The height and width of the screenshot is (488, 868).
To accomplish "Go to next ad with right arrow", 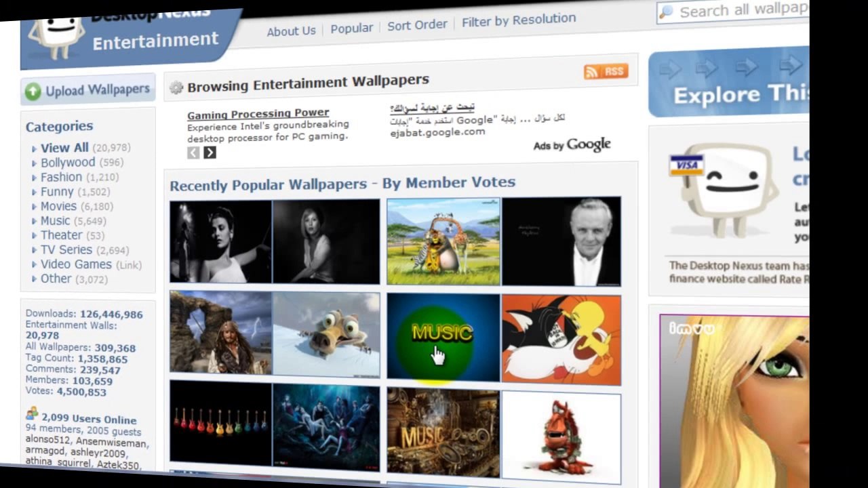I will (210, 152).
